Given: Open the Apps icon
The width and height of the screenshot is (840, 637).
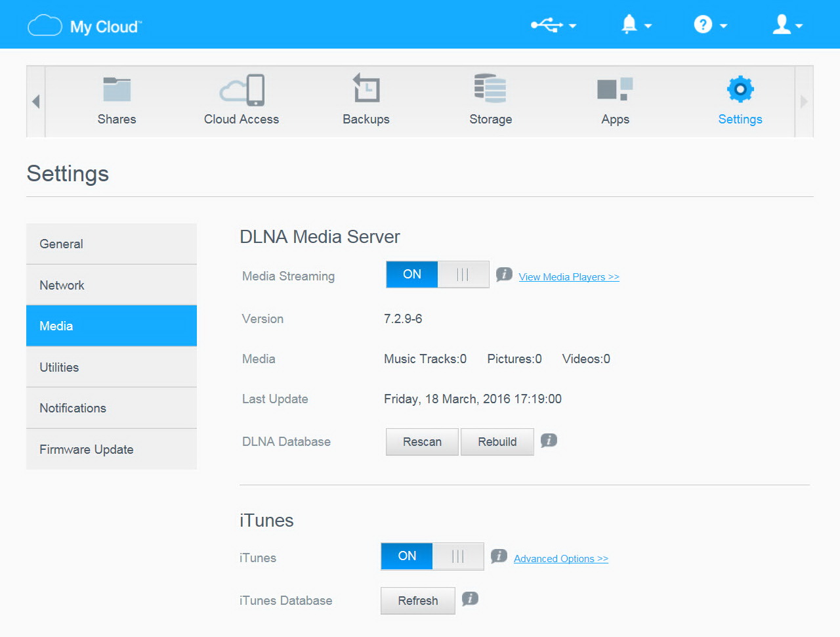Looking at the screenshot, I should (615, 89).
